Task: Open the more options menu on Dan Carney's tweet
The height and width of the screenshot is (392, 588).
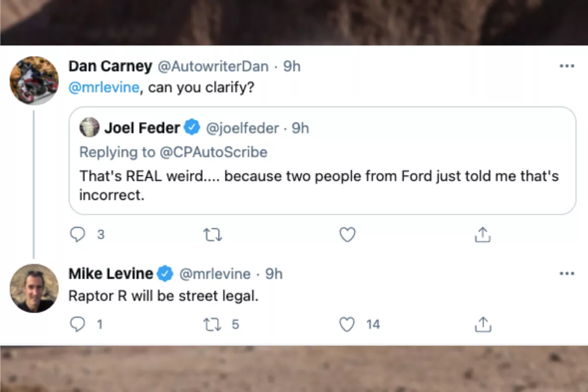Action: pos(567,65)
